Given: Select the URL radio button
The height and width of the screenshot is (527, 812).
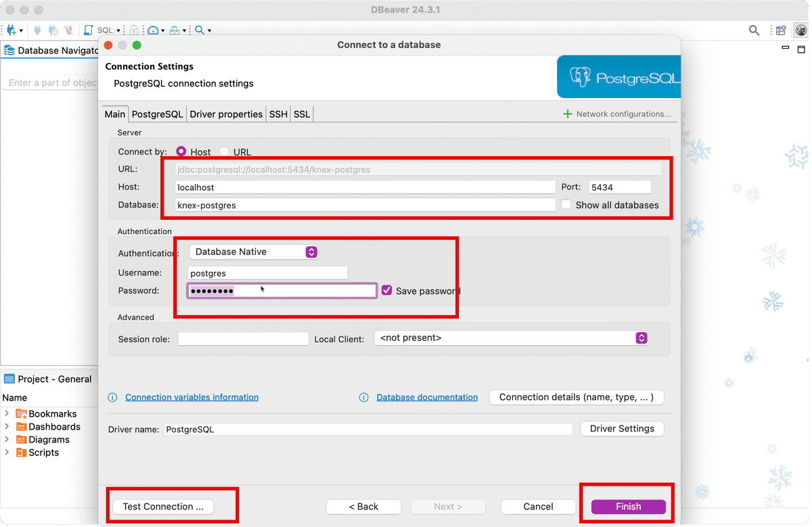Looking at the screenshot, I should click(x=224, y=152).
